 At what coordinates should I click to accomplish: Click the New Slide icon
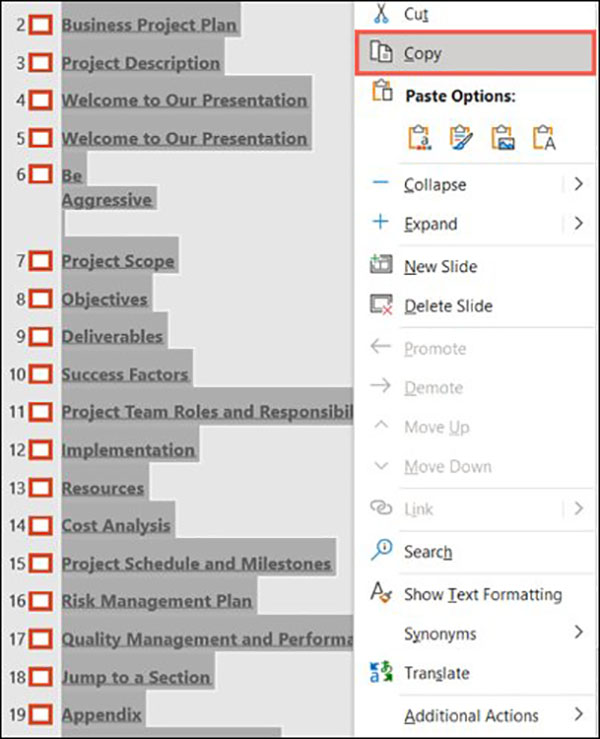point(381,266)
